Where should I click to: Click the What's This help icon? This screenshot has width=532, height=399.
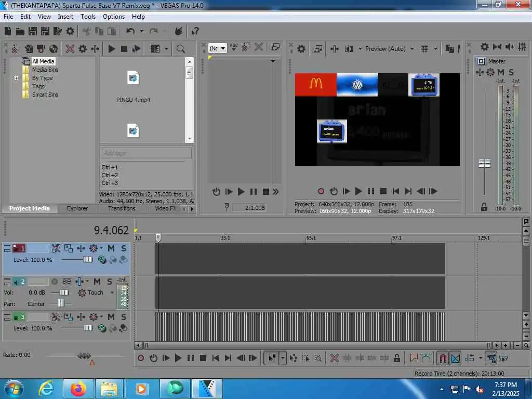click(x=195, y=32)
